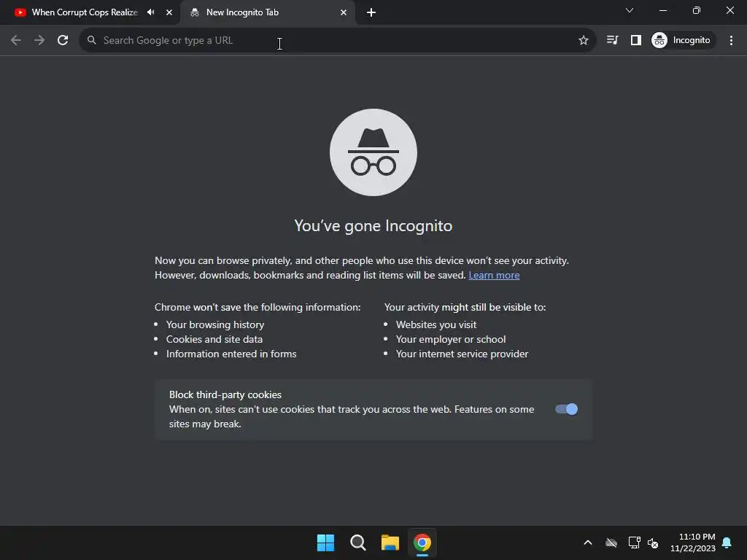This screenshot has height=560, width=747.
Task: Close the New Incognito Tab
Action: (344, 12)
